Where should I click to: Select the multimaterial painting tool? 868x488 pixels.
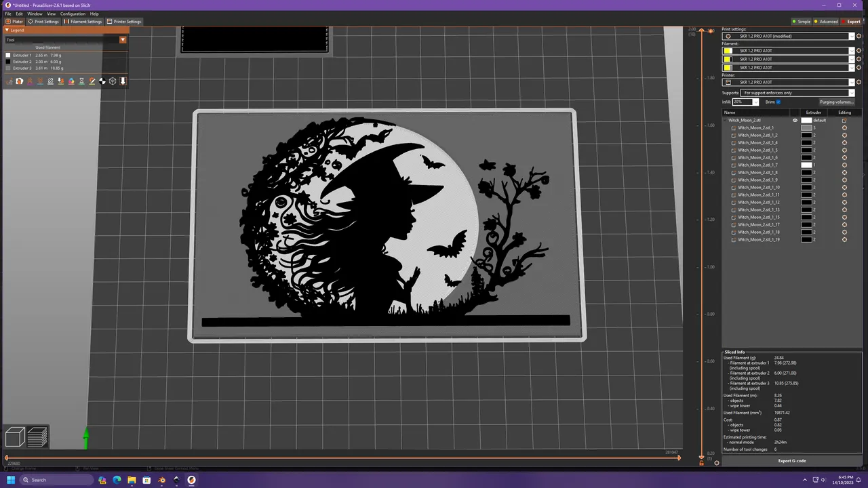71,81
